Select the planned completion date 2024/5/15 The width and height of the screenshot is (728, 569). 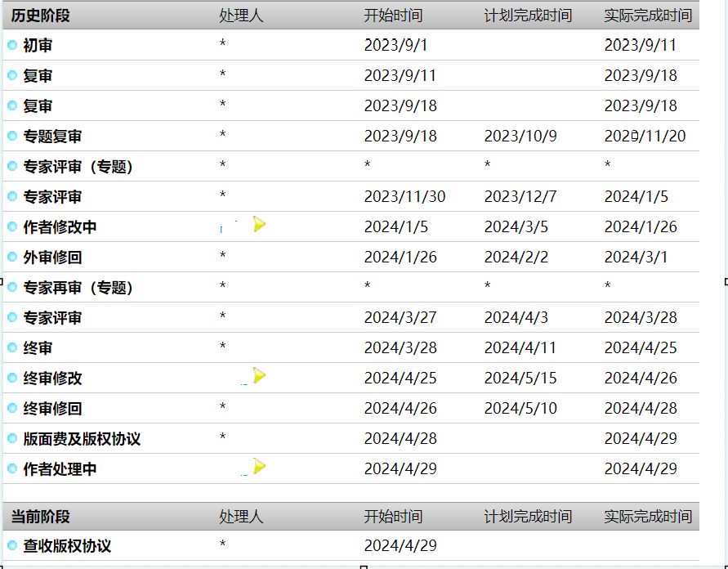pos(524,379)
